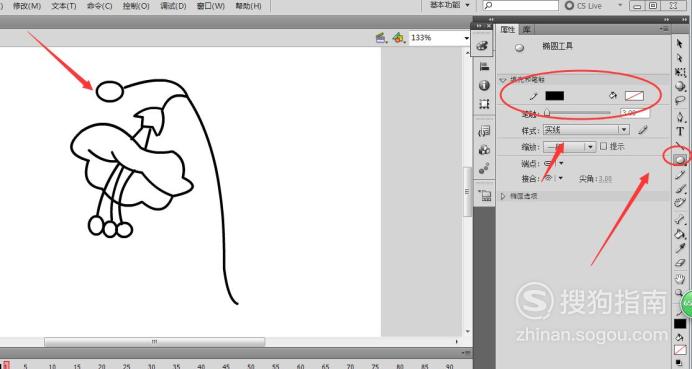
Task: Select the Eyedropper tool
Action: 680,248
